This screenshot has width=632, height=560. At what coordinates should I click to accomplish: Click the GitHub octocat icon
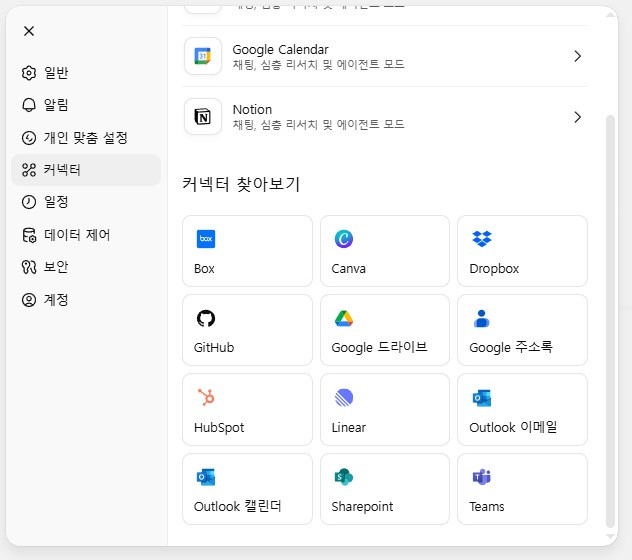click(x=206, y=319)
